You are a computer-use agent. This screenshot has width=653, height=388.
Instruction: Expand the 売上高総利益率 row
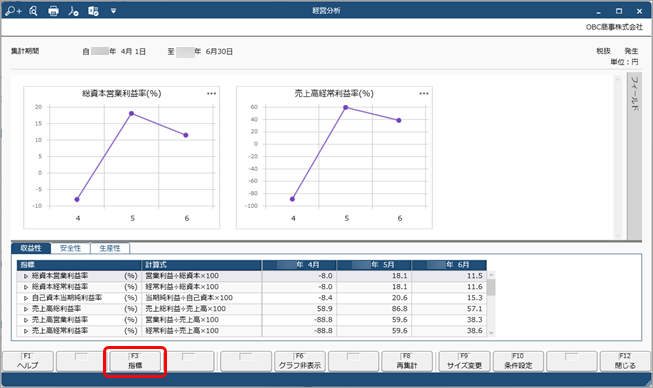[x=26, y=309]
